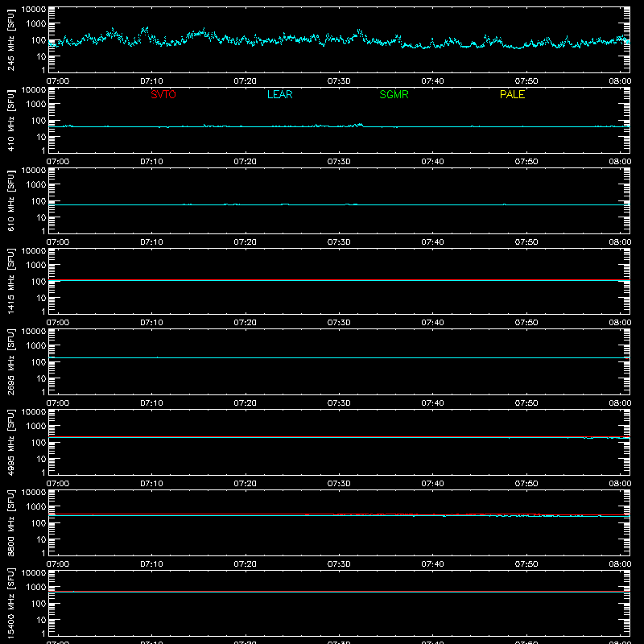Click the 1000 tick of the 15400 MHz plot
Image resolution: width=644 pixels, height=644 pixels.
[36, 588]
